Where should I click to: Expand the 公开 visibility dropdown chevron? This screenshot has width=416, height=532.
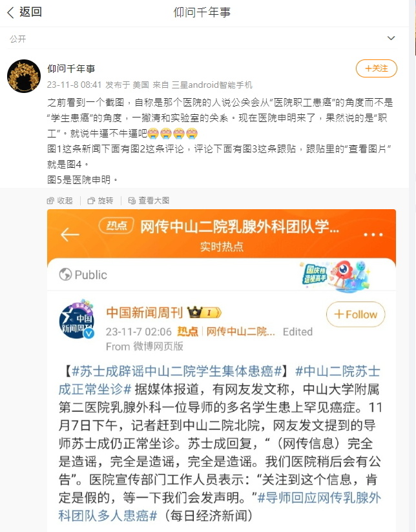[x=391, y=38]
